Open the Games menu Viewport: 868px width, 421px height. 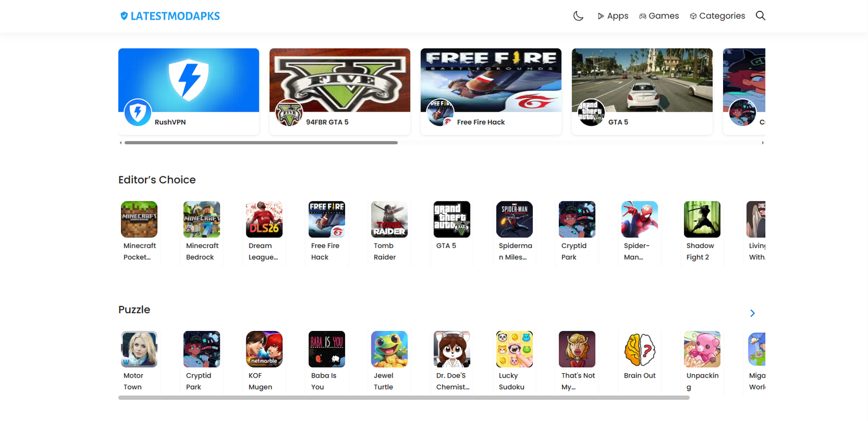659,16
